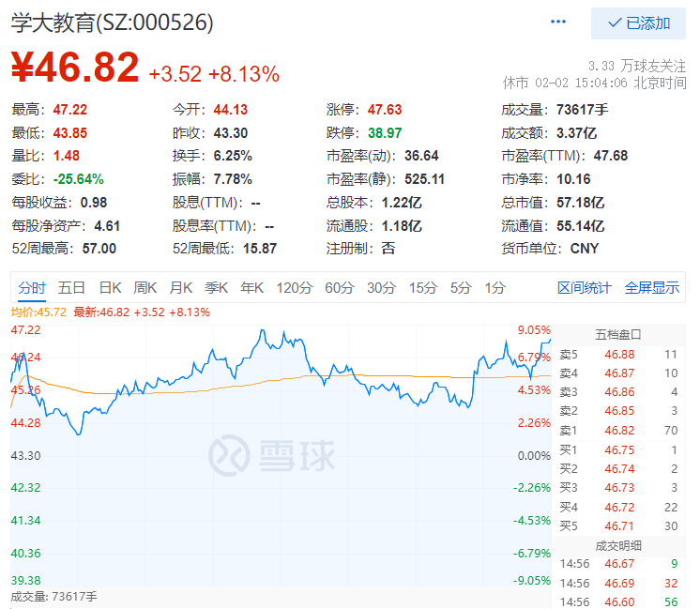Click the 总市值 value 57.18亿

[580, 203]
